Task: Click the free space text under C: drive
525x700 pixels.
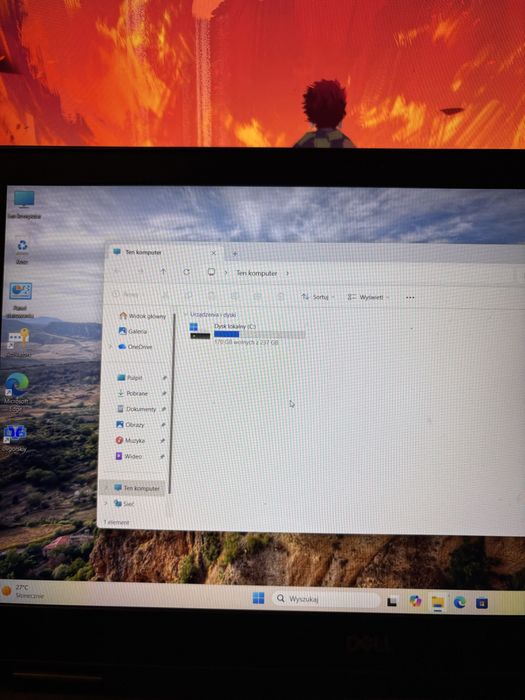Action: [246, 342]
